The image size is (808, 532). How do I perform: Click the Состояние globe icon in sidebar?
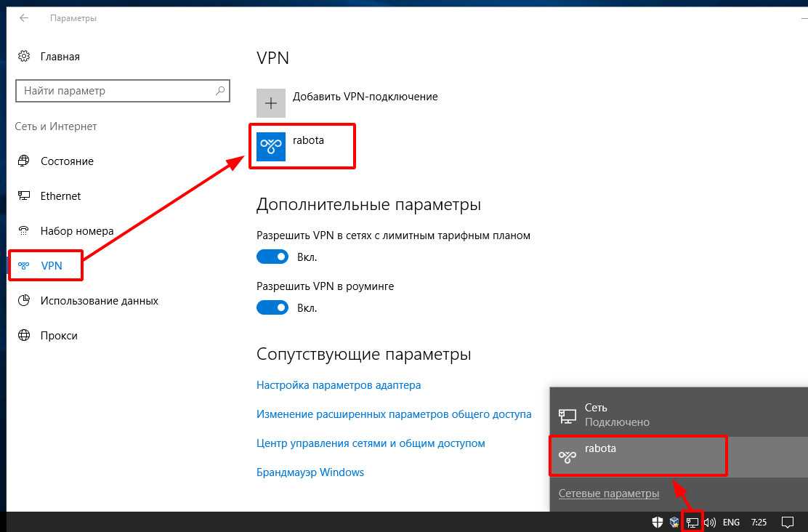(x=24, y=161)
